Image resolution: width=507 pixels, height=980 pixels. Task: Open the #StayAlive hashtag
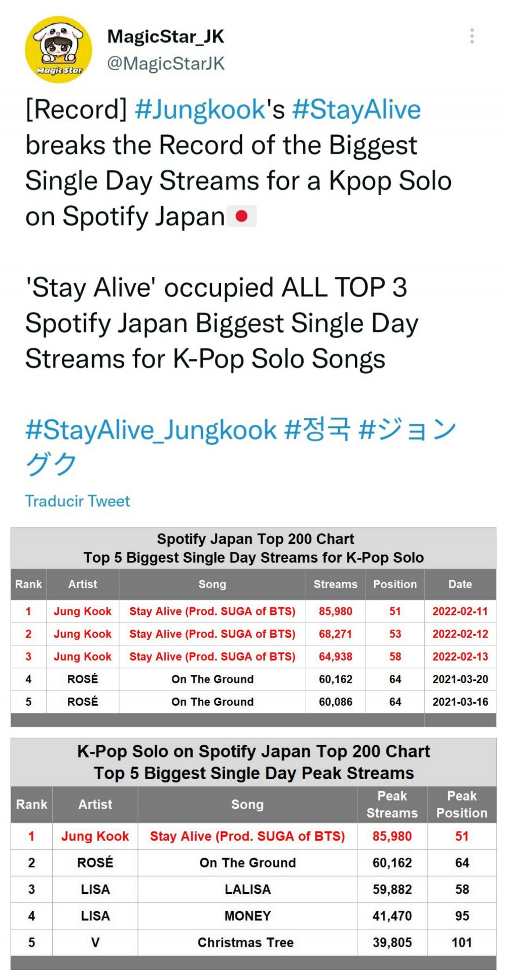[x=356, y=110]
